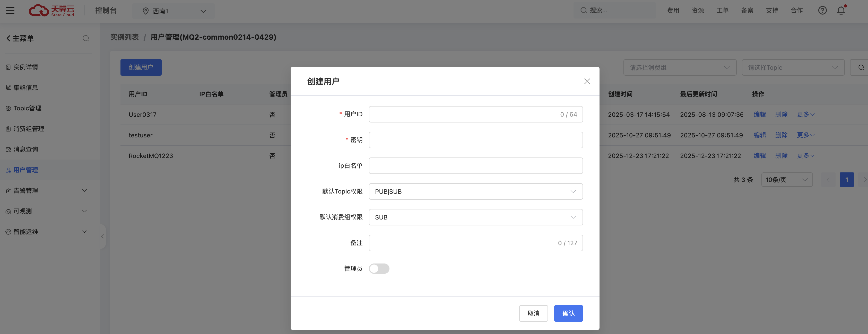868x334 pixels.
Task: Expand the 告警管理 menu section
Action: (x=47, y=191)
